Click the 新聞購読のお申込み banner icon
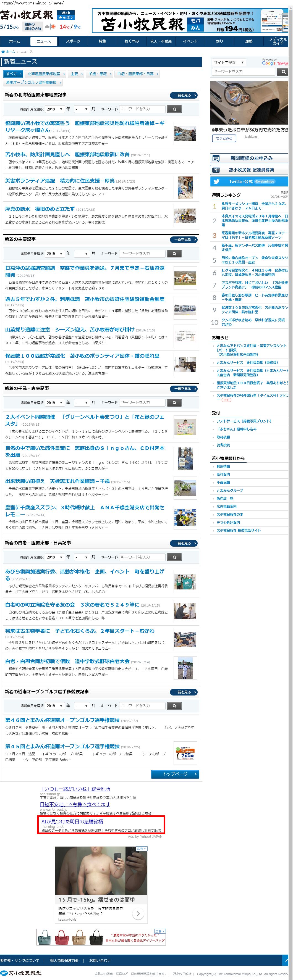Screen dimensions: 293x980 pyautogui.click(x=216, y=158)
